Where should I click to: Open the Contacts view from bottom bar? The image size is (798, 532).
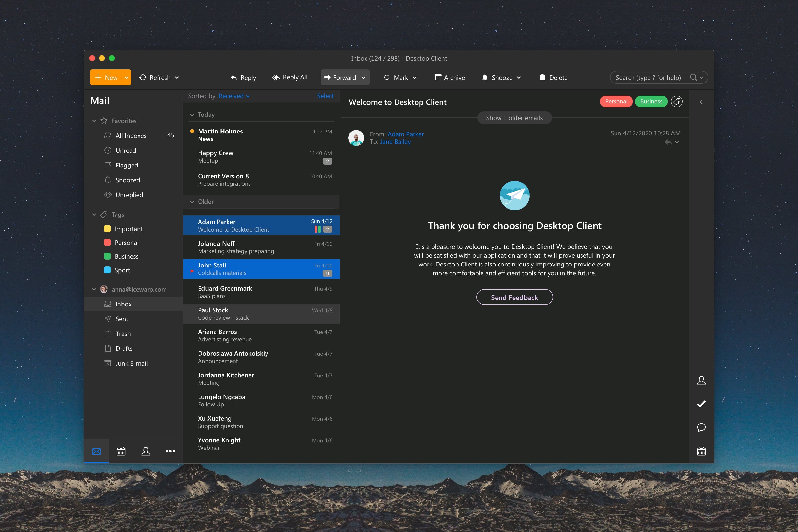tap(146, 451)
